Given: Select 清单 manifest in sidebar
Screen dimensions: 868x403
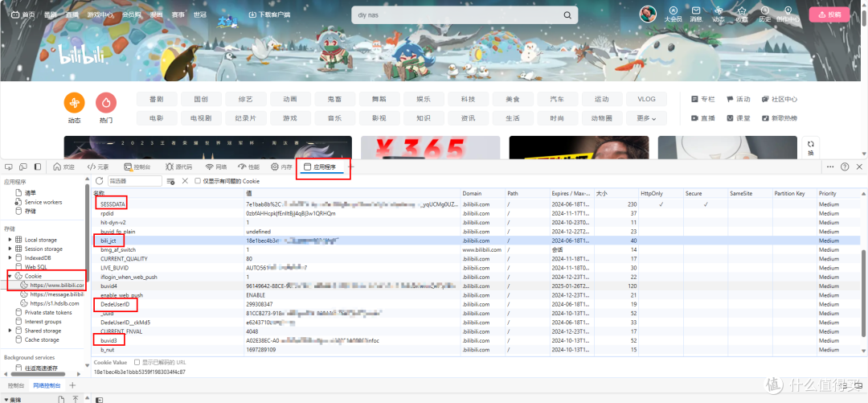Looking at the screenshot, I should tap(26, 193).
